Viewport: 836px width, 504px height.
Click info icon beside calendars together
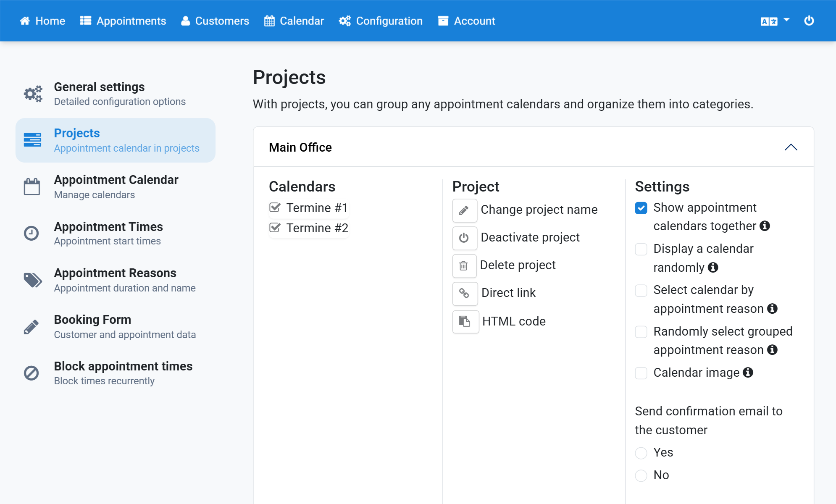coord(765,226)
